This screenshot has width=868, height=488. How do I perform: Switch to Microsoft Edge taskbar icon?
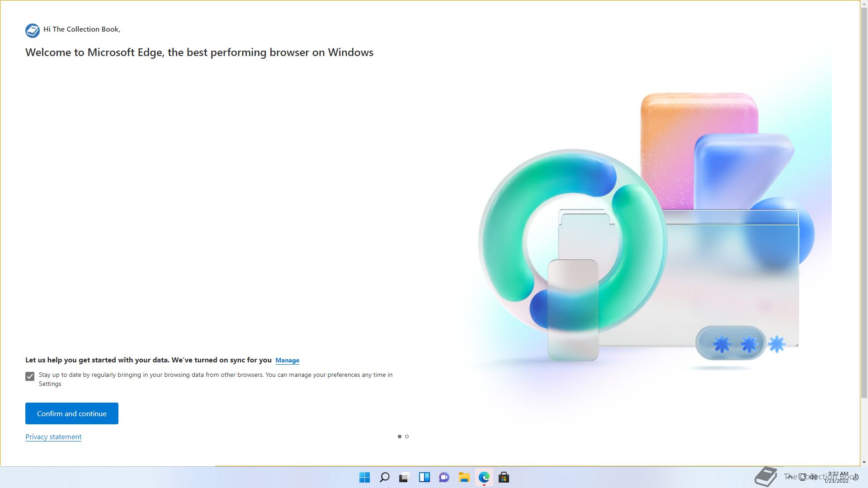point(484,477)
